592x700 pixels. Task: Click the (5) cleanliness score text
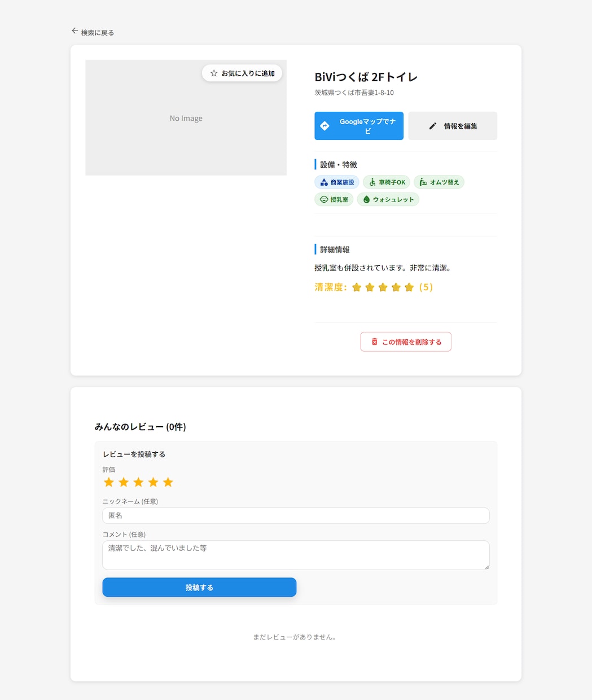point(426,287)
